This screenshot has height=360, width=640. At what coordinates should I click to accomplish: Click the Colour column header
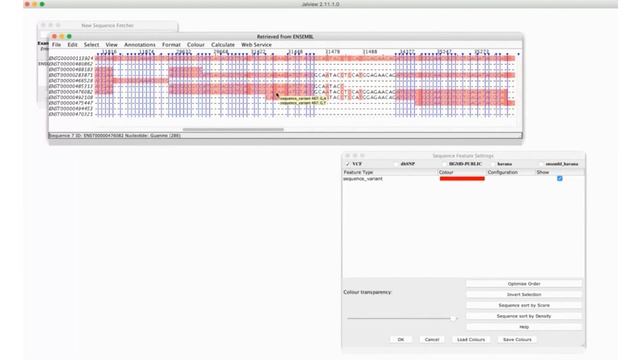tap(462, 172)
